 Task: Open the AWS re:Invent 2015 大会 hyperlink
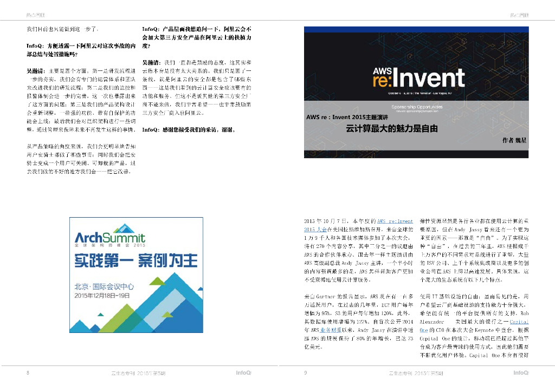pos(395,221)
